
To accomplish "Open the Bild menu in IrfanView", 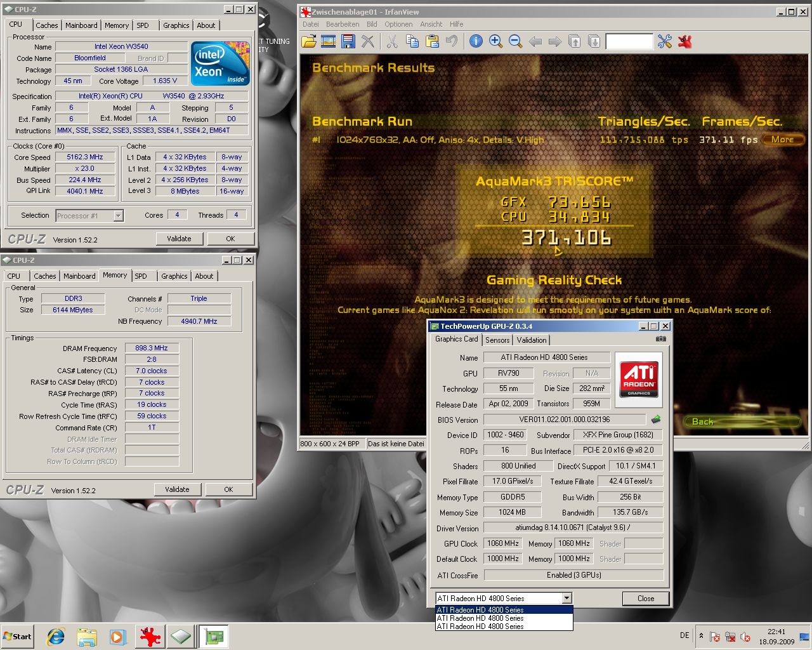I will point(372,24).
